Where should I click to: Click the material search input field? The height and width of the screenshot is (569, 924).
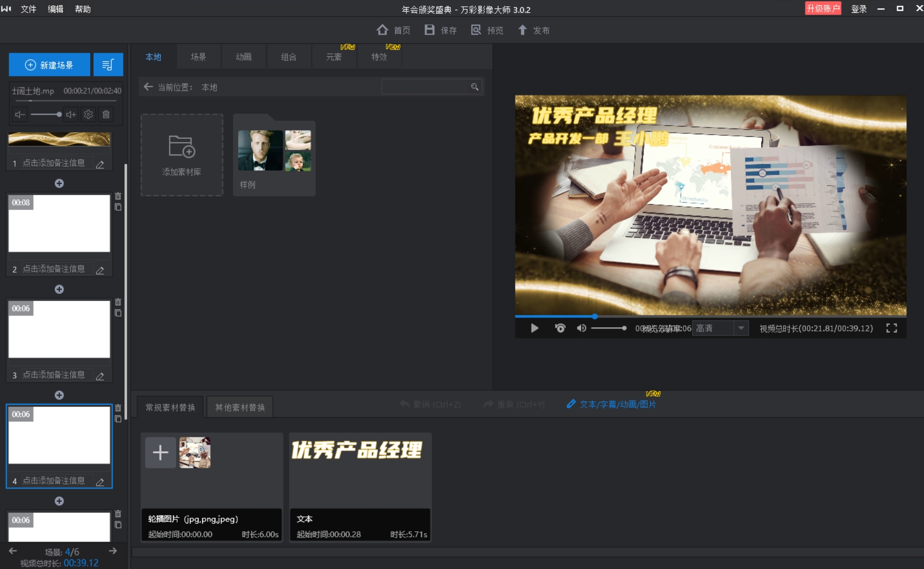coord(425,87)
